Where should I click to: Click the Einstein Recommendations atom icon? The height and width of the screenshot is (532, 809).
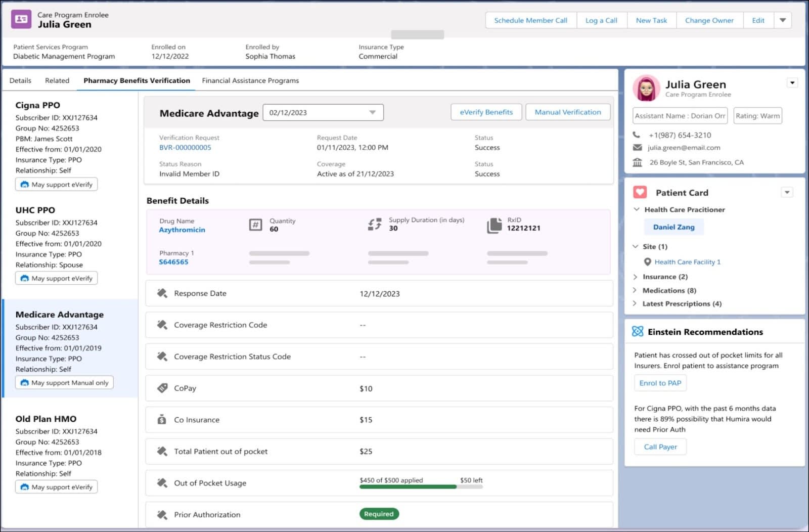(x=638, y=332)
